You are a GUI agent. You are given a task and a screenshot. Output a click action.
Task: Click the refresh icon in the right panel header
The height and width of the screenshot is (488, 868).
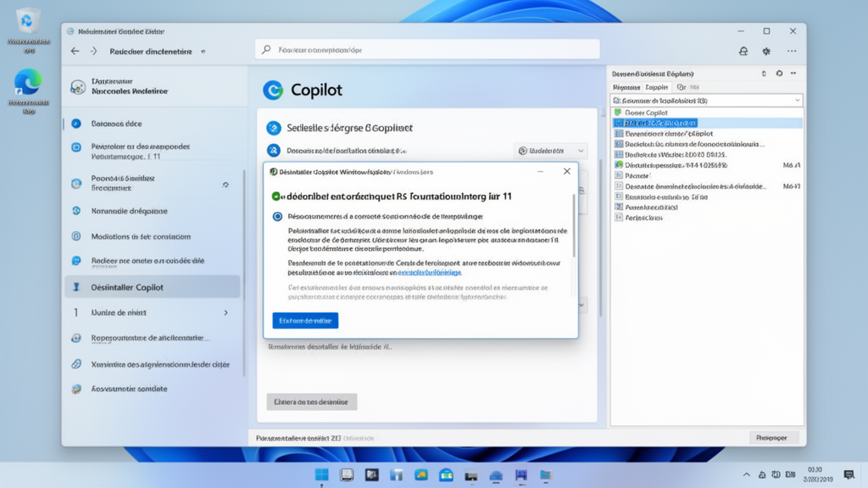[x=780, y=73]
